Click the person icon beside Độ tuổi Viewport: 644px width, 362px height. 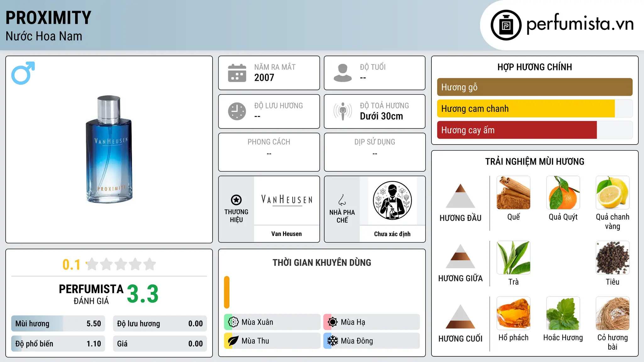[343, 73]
